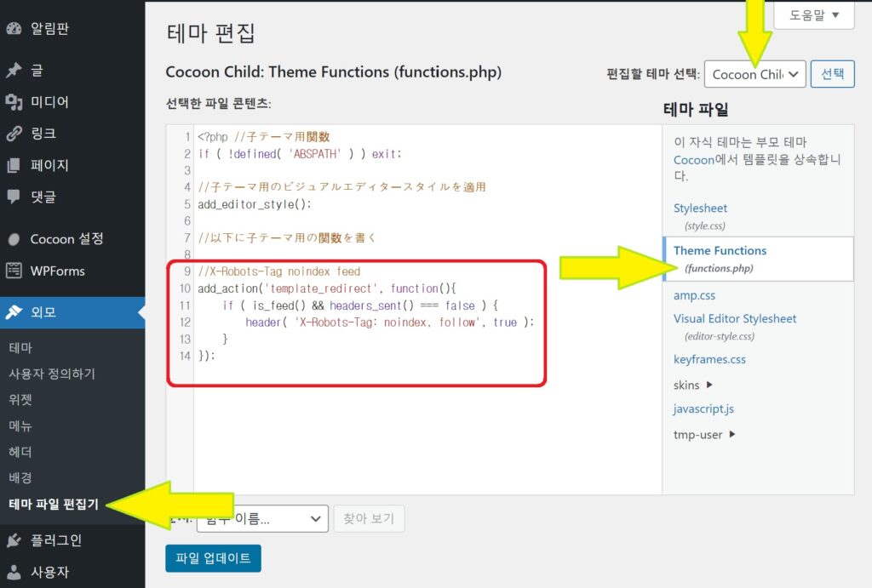Open the javascript.js file

pos(703,409)
